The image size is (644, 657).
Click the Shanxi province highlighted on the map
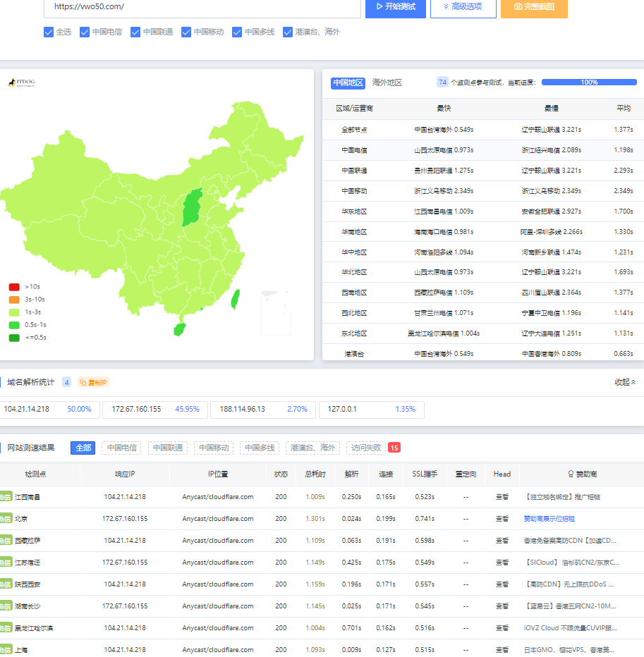pos(192,207)
